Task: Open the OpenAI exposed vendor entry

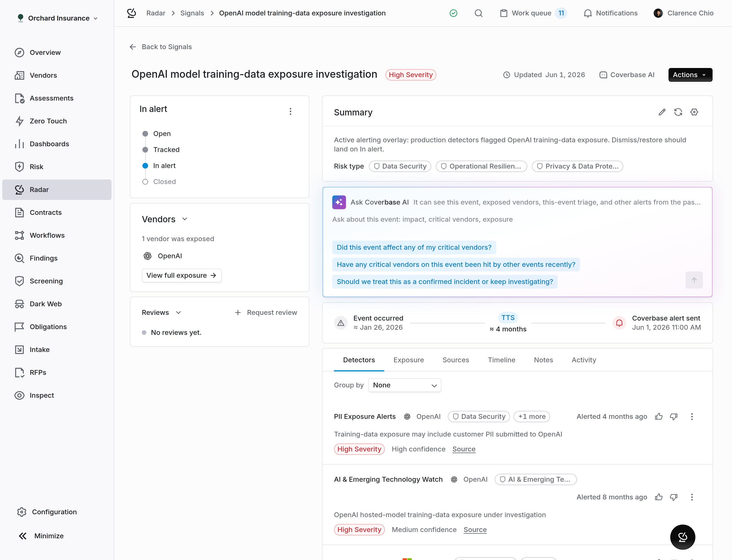Action: point(163,256)
